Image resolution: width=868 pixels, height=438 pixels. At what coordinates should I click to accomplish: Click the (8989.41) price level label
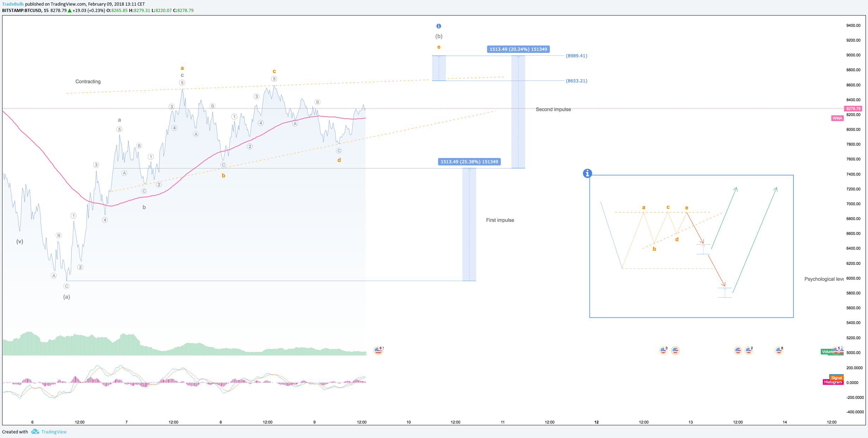click(576, 56)
